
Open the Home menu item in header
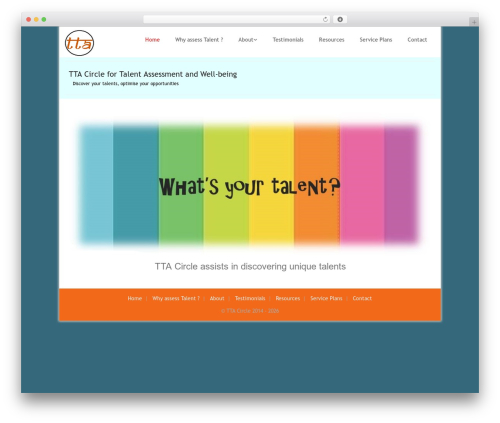pos(152,40)
